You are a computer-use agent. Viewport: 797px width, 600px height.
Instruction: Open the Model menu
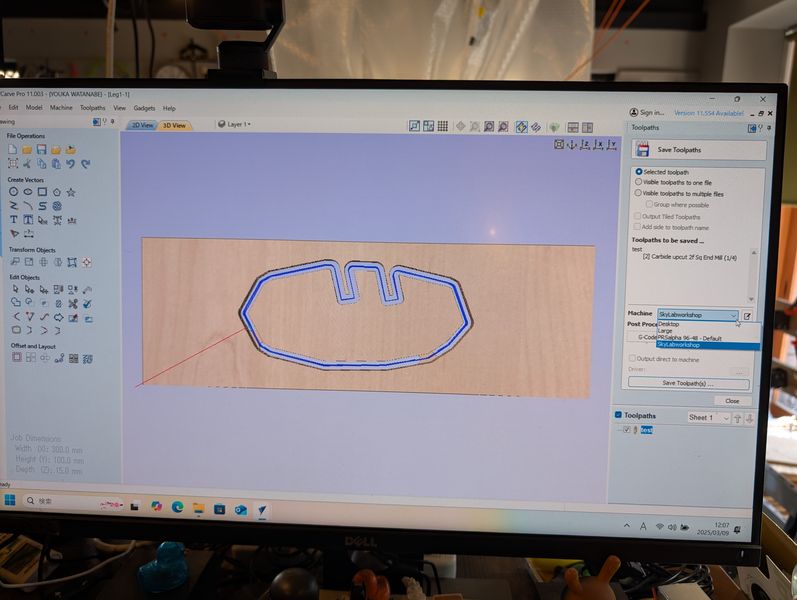(34, 107)
